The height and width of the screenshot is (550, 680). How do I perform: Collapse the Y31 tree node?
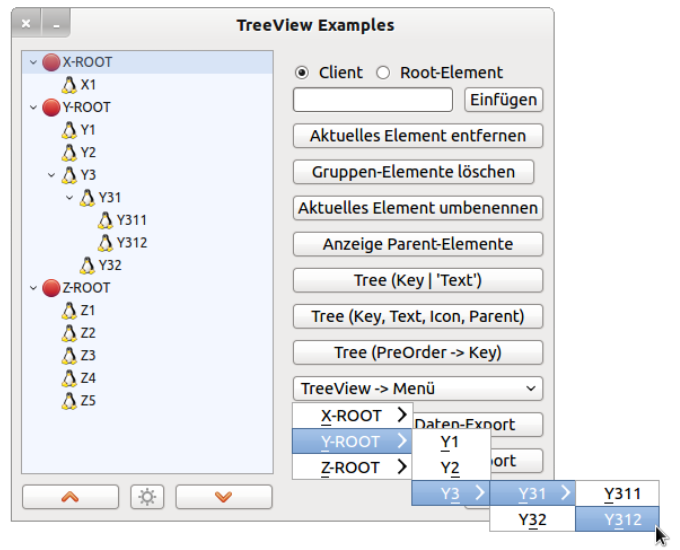point(70,198)
